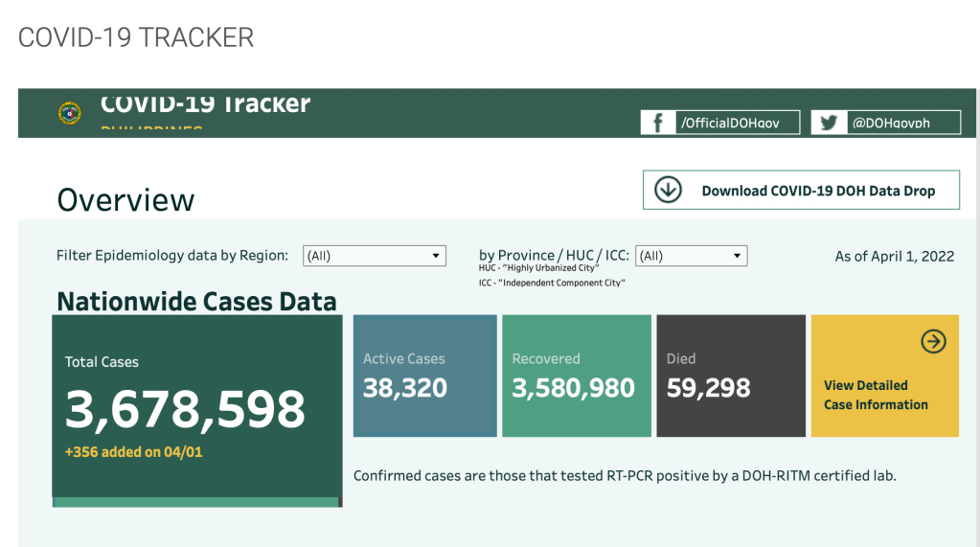
Task: Expand the Province / HUC / ICC dropdown
Action: 691,256
